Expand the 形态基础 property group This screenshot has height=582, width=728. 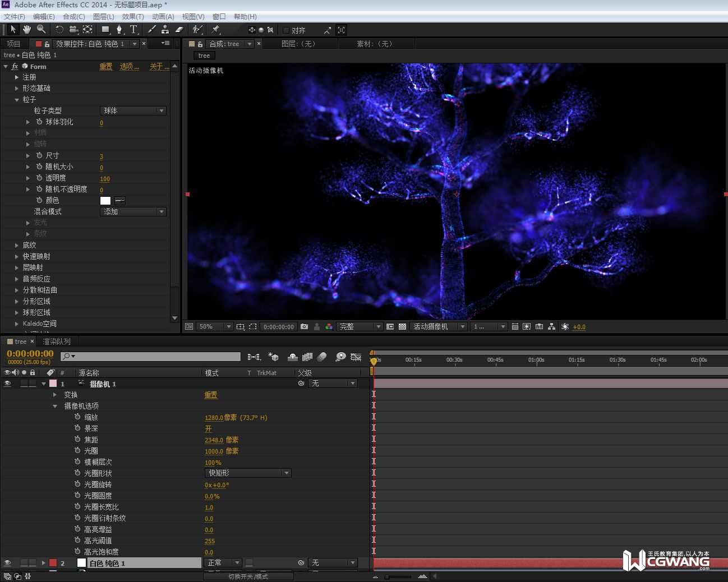point(17,88)
